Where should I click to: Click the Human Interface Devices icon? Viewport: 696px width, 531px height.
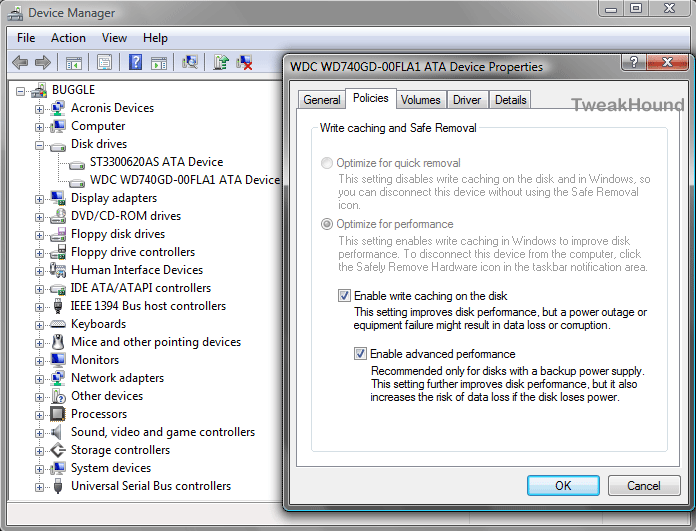[58, 270]
